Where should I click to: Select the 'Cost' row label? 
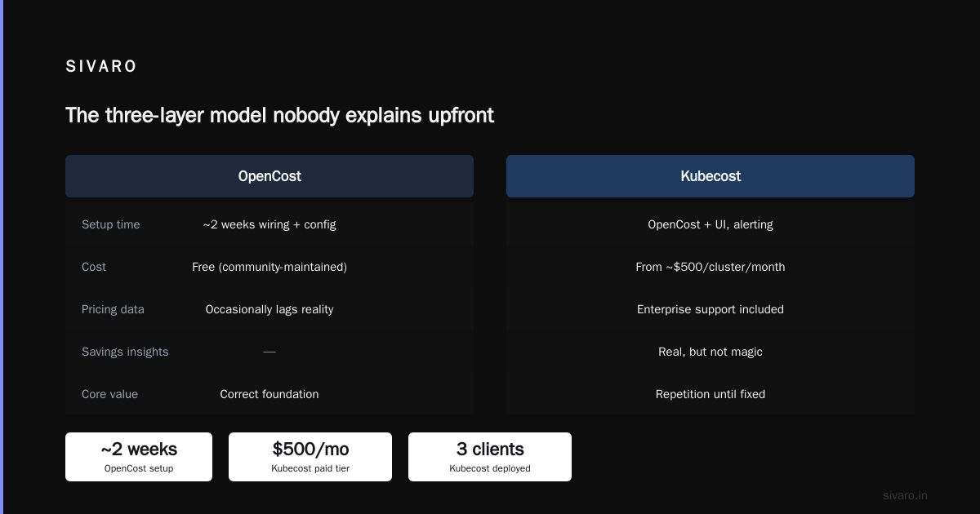94,267
